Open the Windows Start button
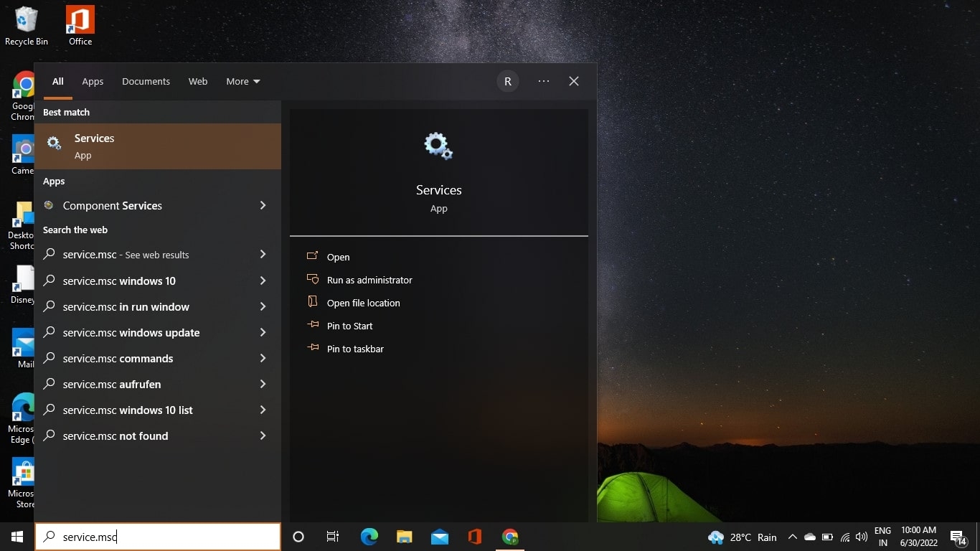Viewport: 980px width, 551px height. [17, 537]
